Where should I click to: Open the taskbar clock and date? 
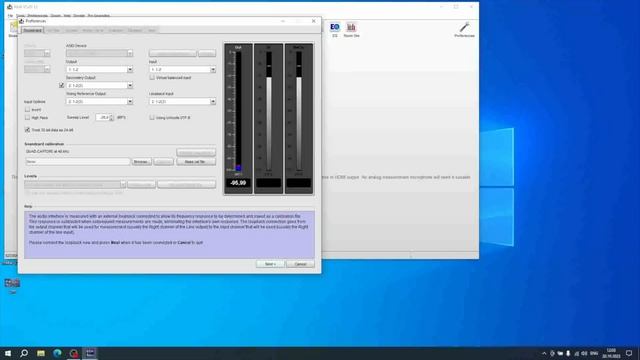point(611,353)
